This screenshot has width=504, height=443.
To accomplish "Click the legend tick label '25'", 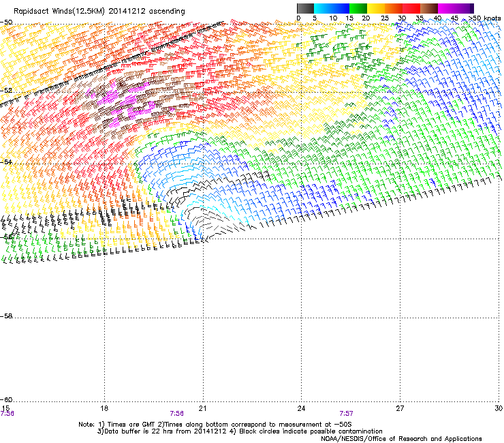I will click(385, 18).
